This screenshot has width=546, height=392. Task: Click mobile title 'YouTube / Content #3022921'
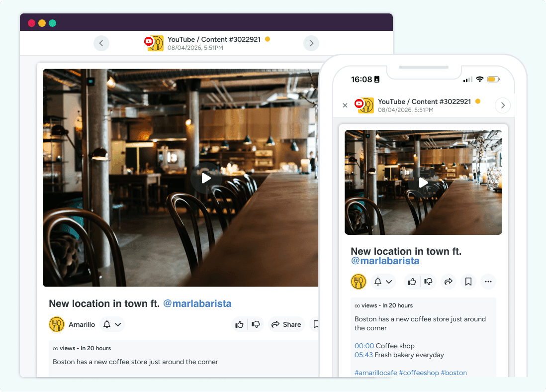pyautogui.click(x=424, y=102)
